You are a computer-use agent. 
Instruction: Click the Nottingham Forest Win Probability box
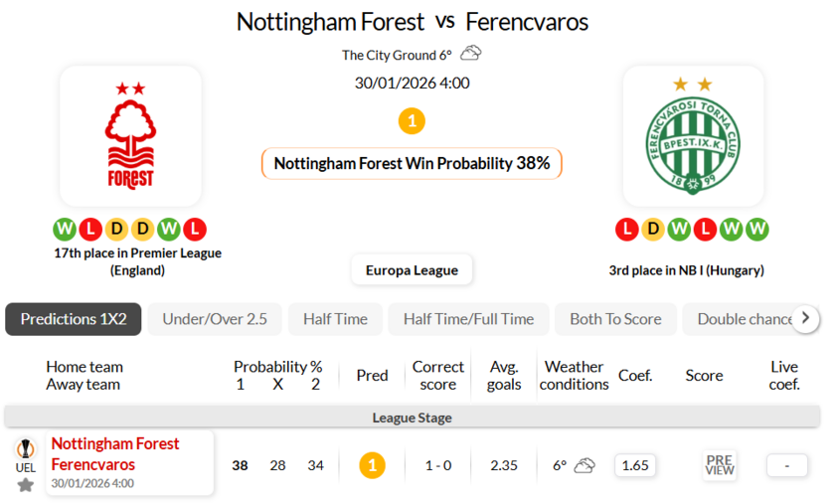(412, 163)
